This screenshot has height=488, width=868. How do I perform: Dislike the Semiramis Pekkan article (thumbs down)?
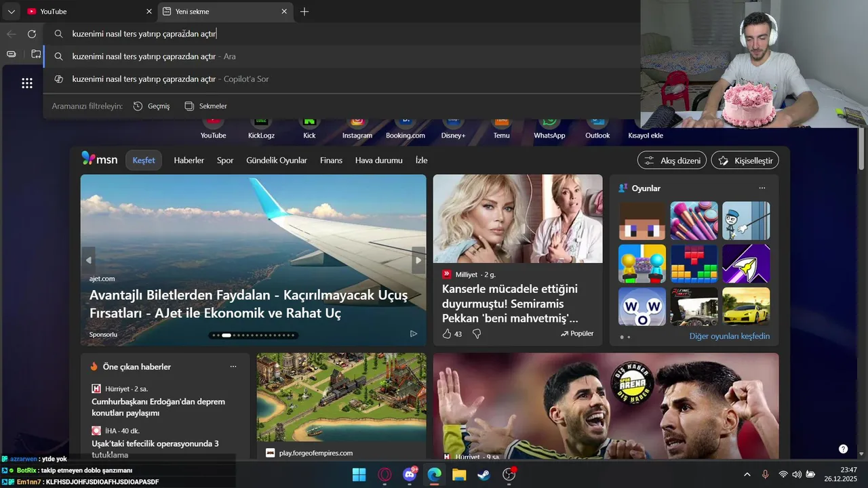[477, 333]
